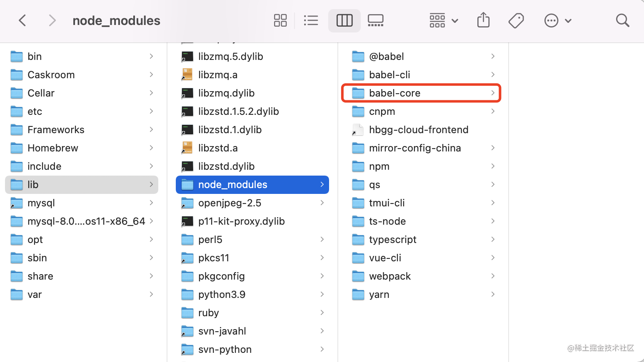Select the qs folder
Viewport: 644px width, 362px height.
[423, 184]
